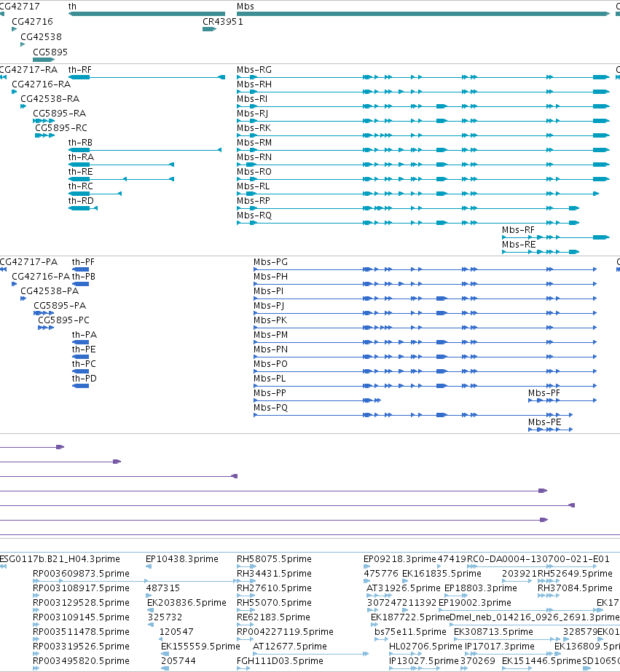
Task: Select protein Mbs-PG
Action: point(425,269)
